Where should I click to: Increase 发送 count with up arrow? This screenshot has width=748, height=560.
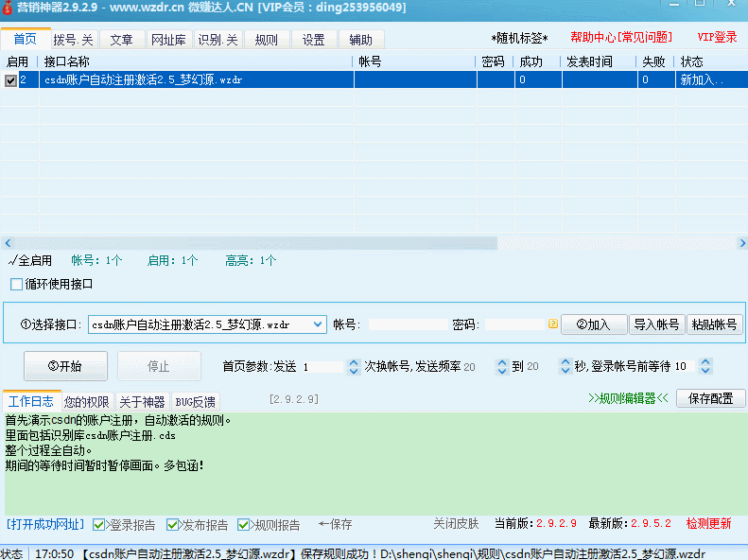click(x=354, y=362)
